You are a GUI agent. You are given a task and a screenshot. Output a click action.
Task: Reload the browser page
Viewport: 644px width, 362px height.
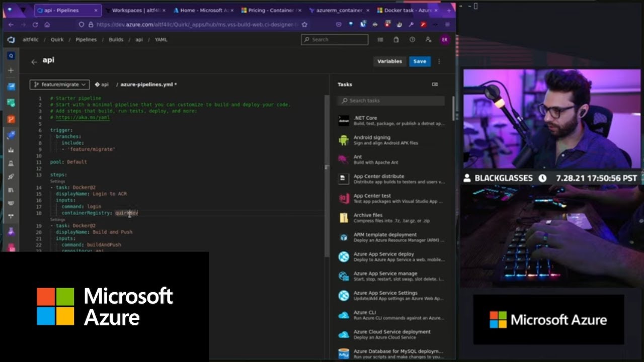pos(35,24)
